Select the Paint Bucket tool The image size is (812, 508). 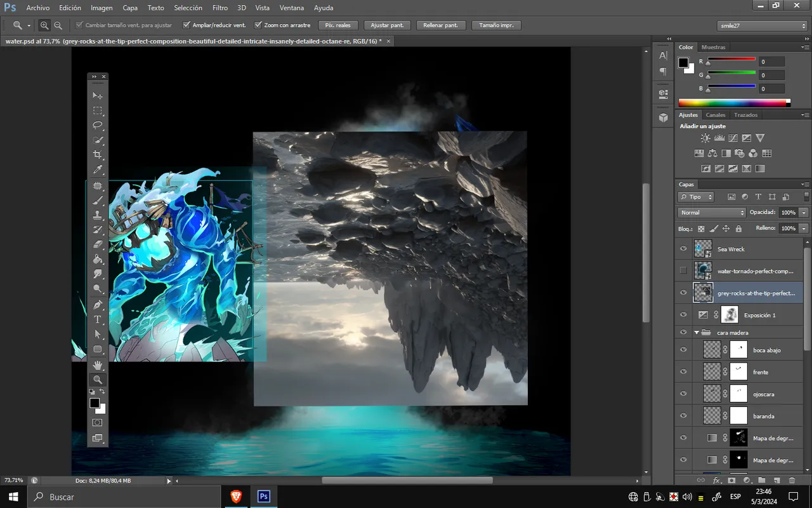click(x=98, y=259)
